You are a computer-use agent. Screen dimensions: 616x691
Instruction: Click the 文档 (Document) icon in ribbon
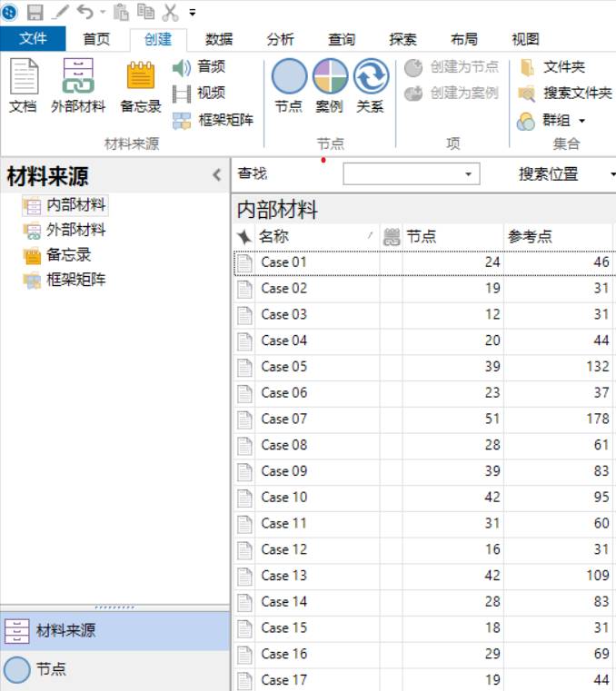point(24,85)
